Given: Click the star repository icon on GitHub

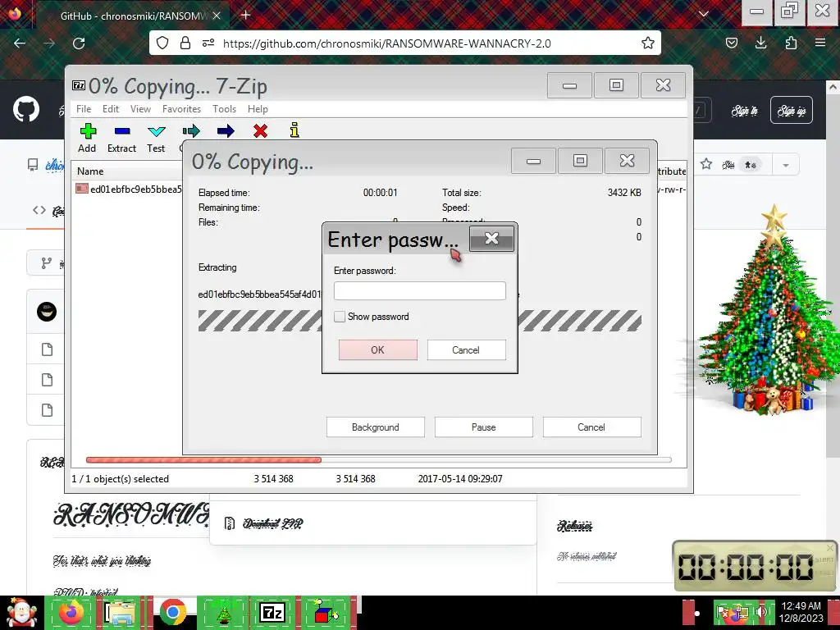Looking at the screenshot, I should point(706,164).
